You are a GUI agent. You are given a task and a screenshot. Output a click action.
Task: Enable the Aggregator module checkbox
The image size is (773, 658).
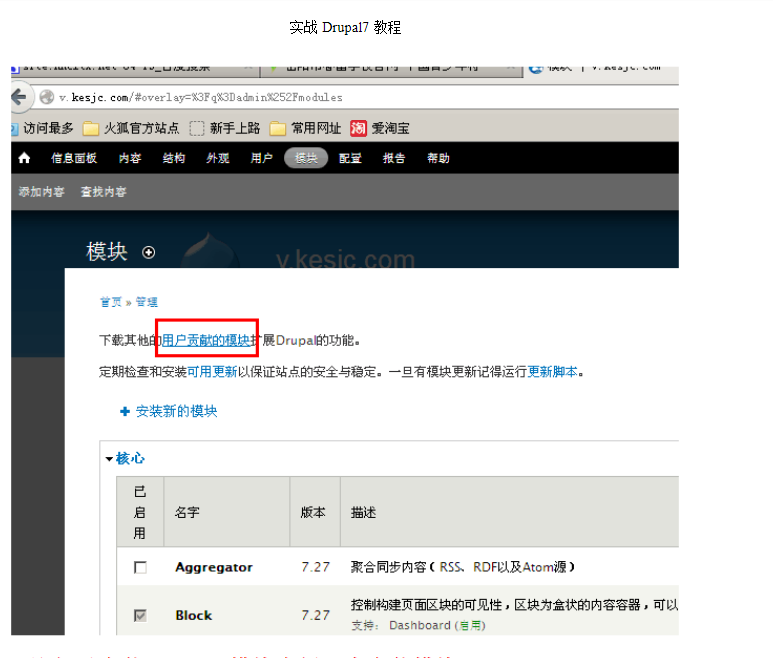141,567
